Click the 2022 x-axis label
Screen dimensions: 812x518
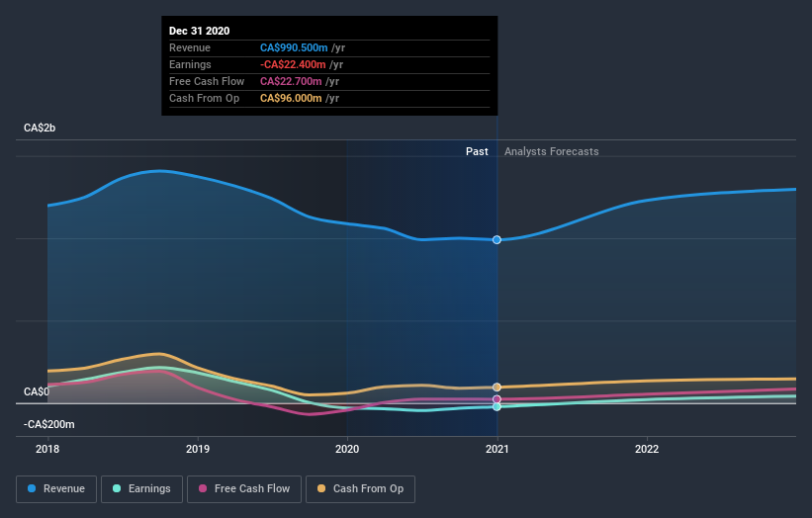647,449
